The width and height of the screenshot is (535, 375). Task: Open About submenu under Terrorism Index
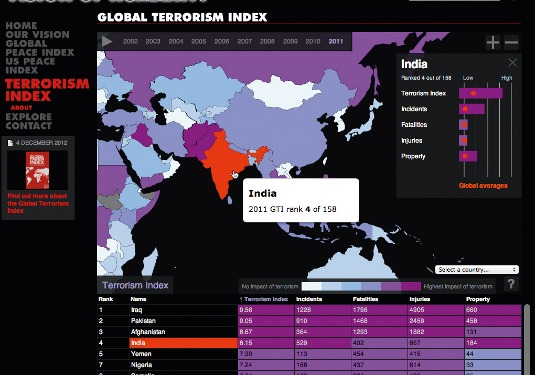(x=21, y=107)
